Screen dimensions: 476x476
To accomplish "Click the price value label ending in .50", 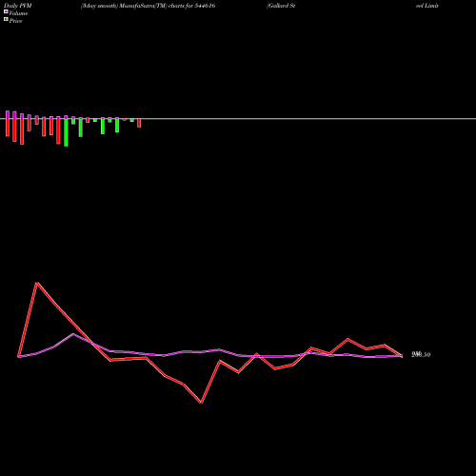I will pyautogui.click(x=421, y=354).
